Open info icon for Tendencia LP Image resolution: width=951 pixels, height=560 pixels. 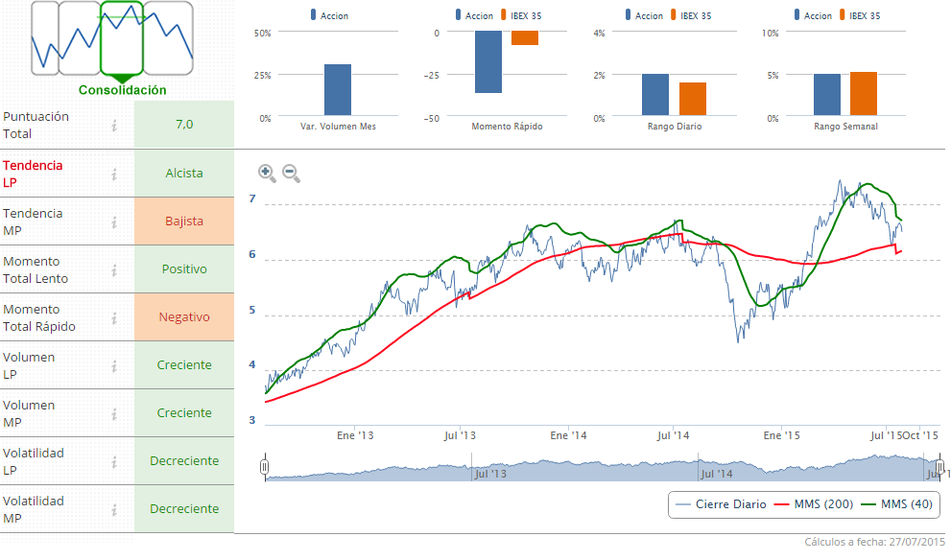(x=114, y=174)
